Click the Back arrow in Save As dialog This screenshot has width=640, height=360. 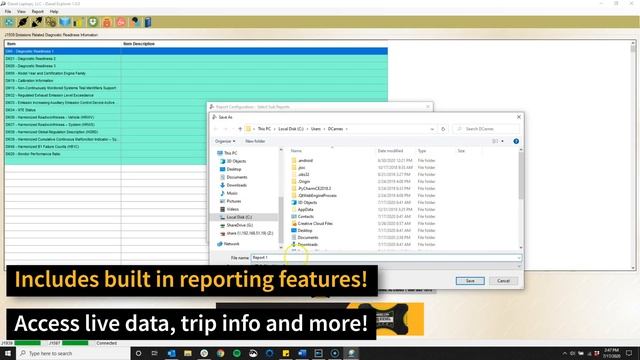pos(216,129)
